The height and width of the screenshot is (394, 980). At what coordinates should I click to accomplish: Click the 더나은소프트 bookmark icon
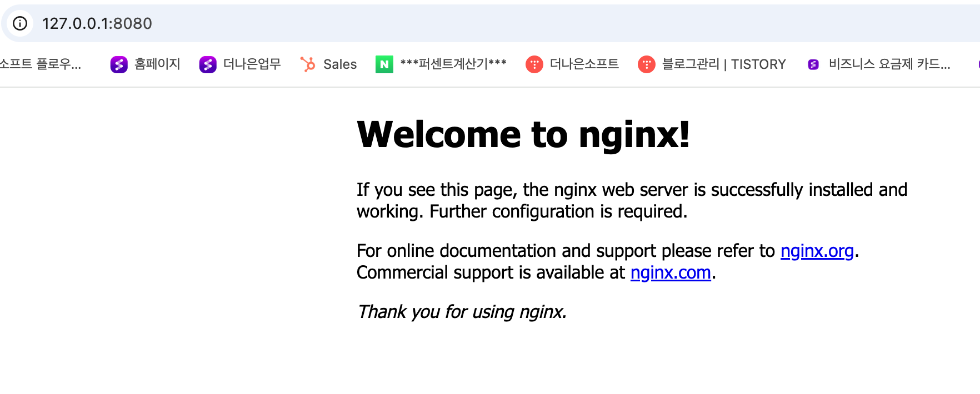pos(534,65)
